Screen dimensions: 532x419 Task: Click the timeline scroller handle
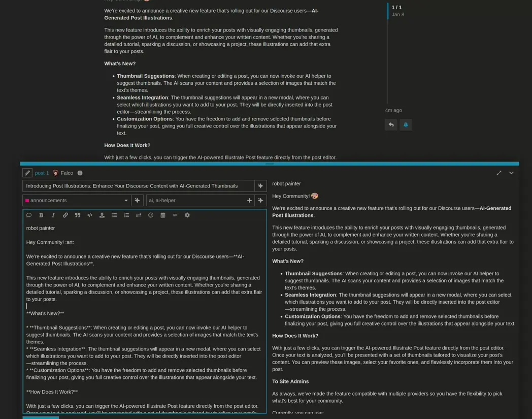click(387, 11)
